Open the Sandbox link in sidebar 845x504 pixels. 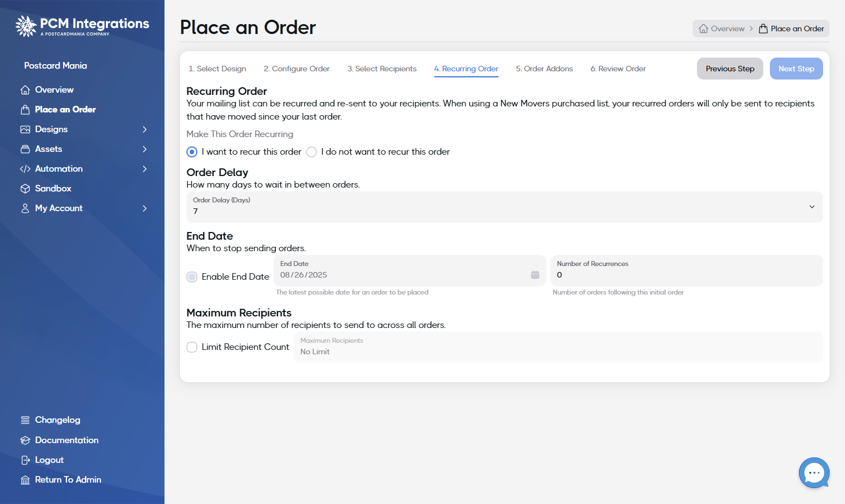coord(53,189)
